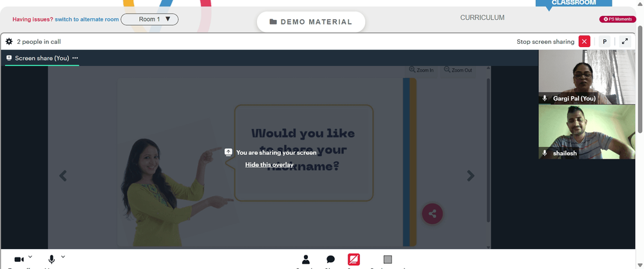The width and height of the screenshot is (644, 269).
Task: Click Gargi Pal (You) video tile
Action: (587, 77)
